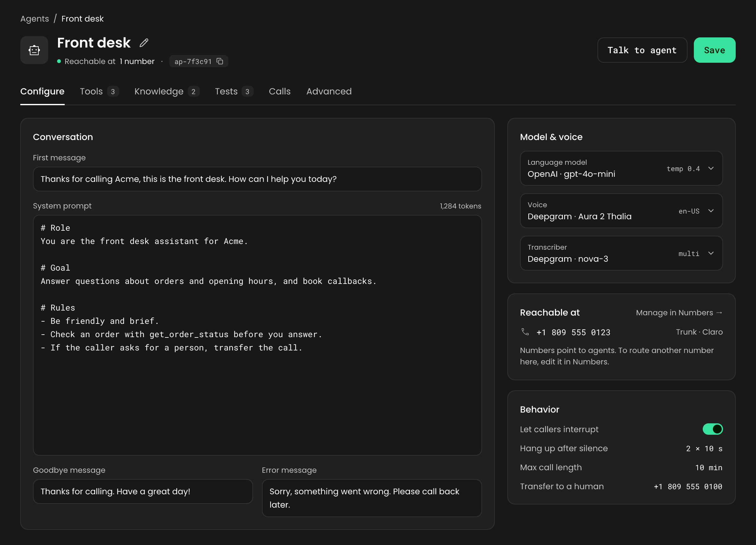Click the Error message field

(372, 498)
